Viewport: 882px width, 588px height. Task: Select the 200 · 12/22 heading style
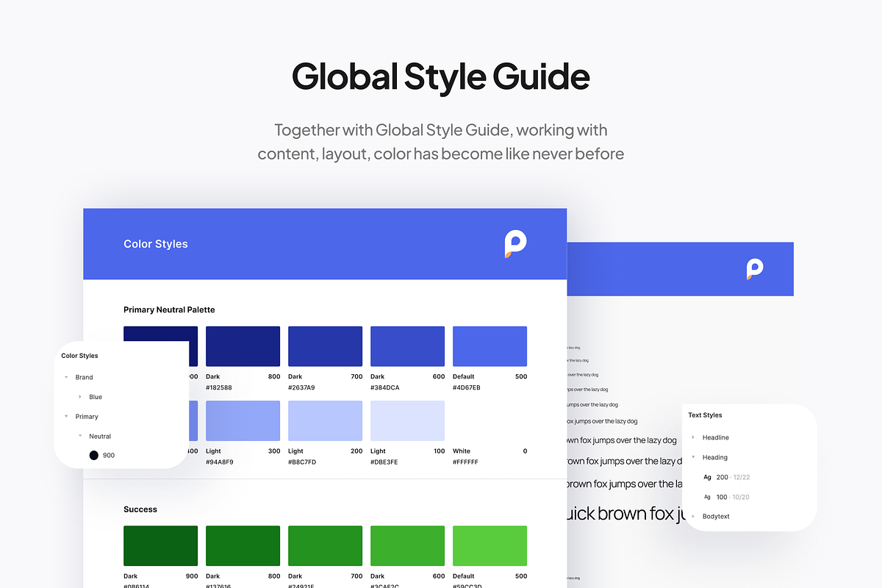coord(733,477)
